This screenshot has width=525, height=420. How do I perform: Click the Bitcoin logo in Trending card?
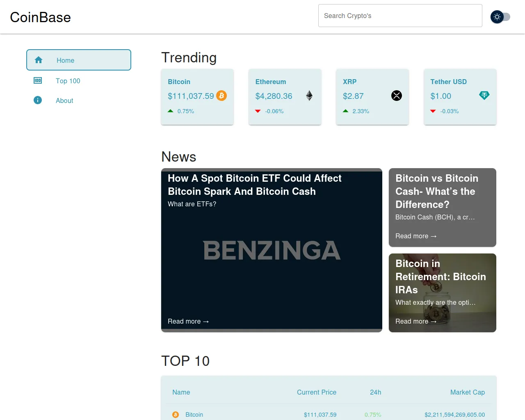pos(221,96)
